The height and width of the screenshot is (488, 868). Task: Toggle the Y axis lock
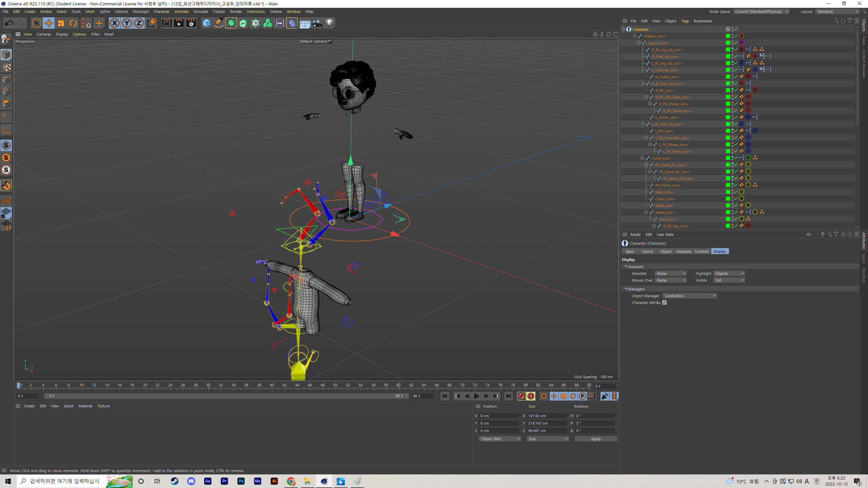tap(127, 23)
